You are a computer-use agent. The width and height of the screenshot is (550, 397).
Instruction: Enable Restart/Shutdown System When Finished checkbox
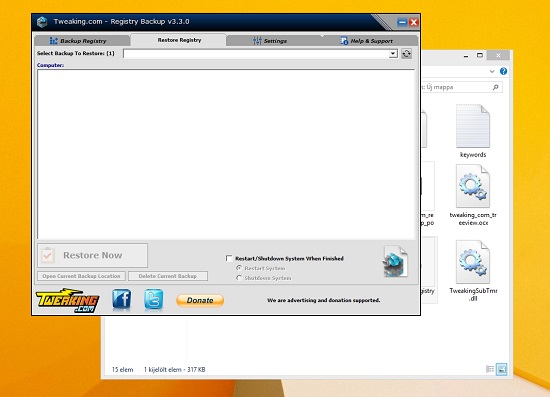229,258
